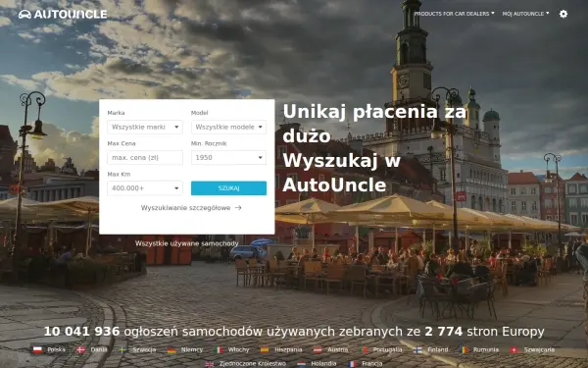The width and height of the screenshot is (588, 368).
Task: Click the French flag icon
Action: click(353, 364)
